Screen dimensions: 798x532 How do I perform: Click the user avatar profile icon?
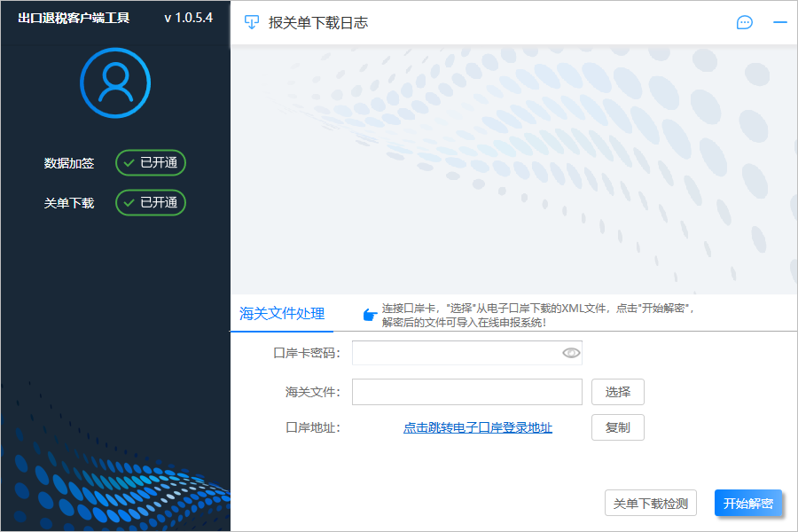point(115,83)
